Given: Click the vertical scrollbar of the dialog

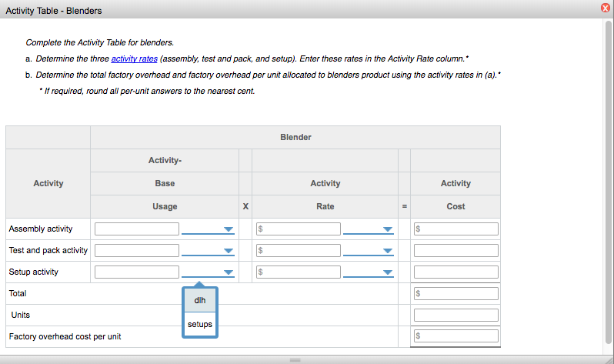Looking at the screenshot, I should click(608, 182).
